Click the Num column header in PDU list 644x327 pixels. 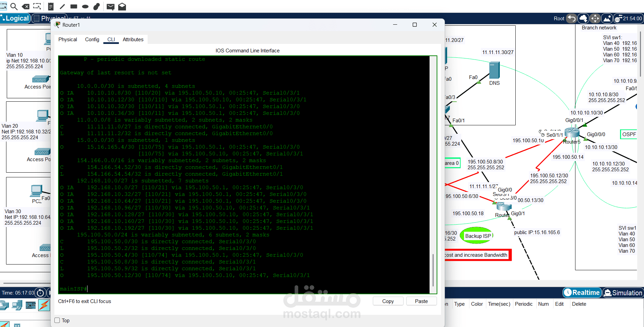[x=543, y=304]
